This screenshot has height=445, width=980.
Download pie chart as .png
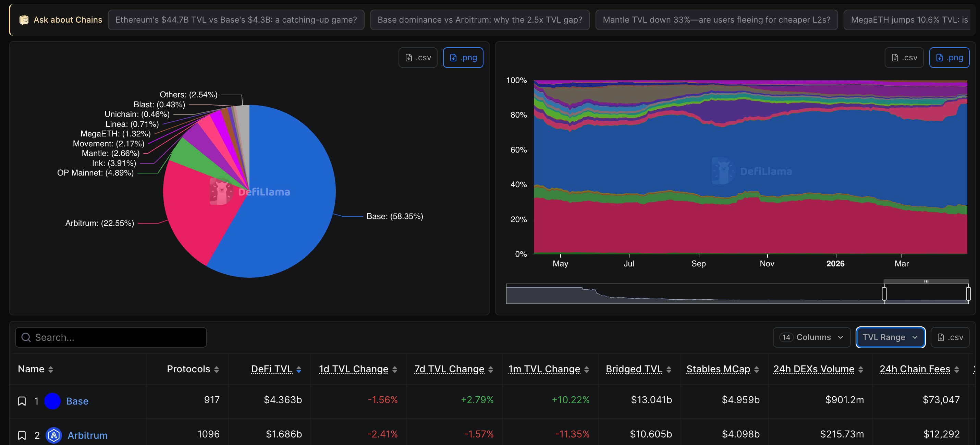pos(463,58)
